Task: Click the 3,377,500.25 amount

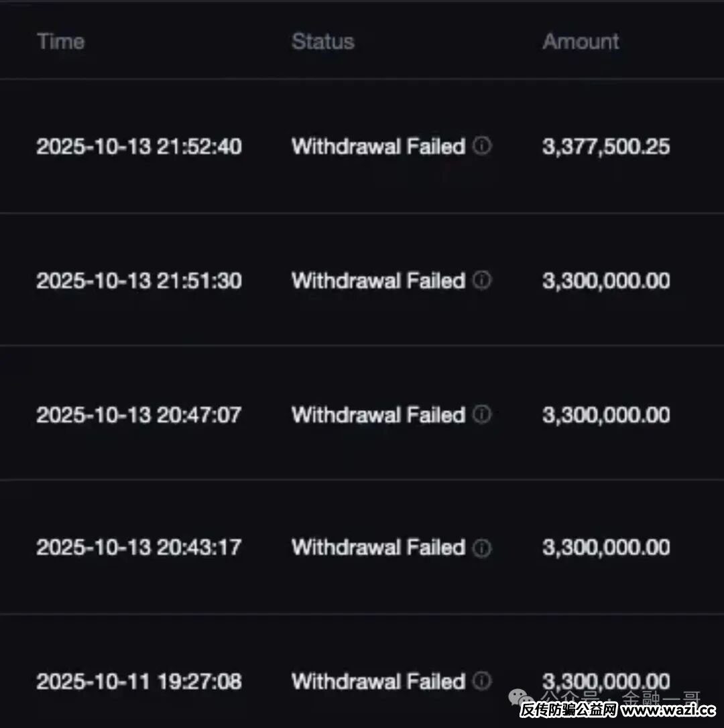Action: pos(606,147)
